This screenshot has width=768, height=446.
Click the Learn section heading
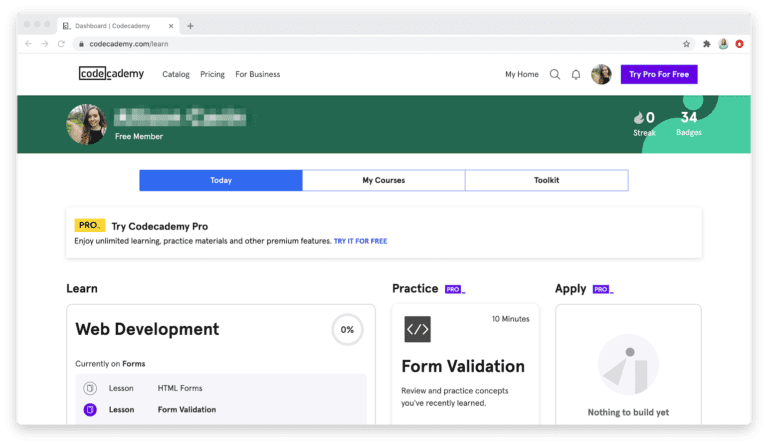pos(82,288)
